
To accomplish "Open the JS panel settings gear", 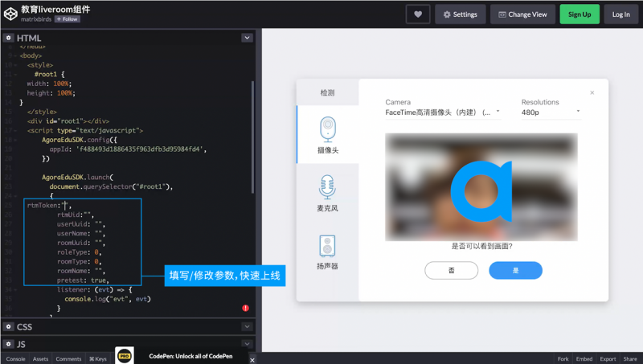I will coord(8,344).
